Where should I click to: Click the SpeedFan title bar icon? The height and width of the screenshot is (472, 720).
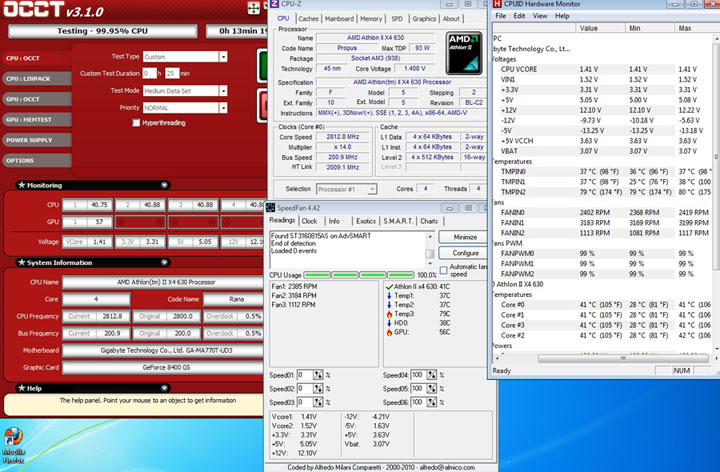point(270,208)
